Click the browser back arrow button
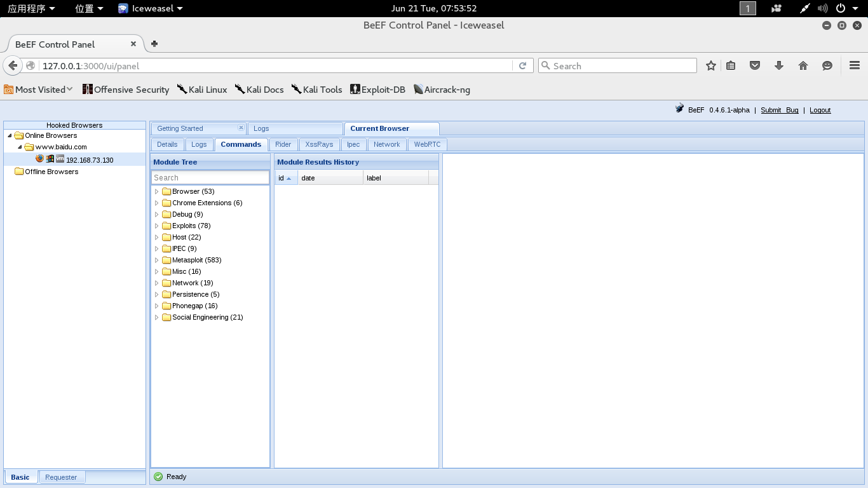 pos(13,65)
